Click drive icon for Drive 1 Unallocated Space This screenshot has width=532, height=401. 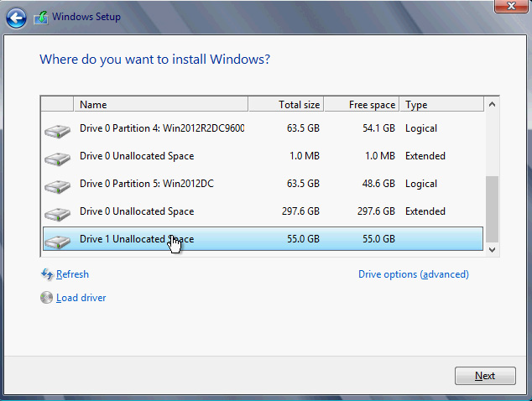[x=57, y=241]
